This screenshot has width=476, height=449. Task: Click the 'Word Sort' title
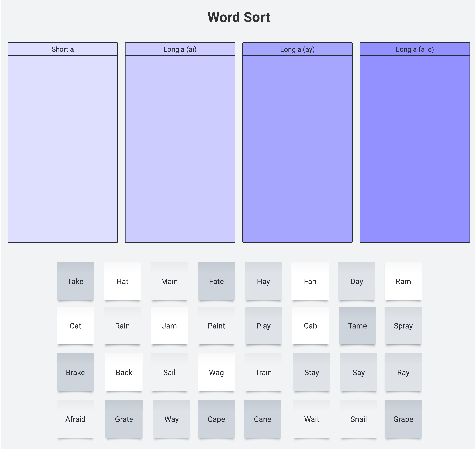238,17
